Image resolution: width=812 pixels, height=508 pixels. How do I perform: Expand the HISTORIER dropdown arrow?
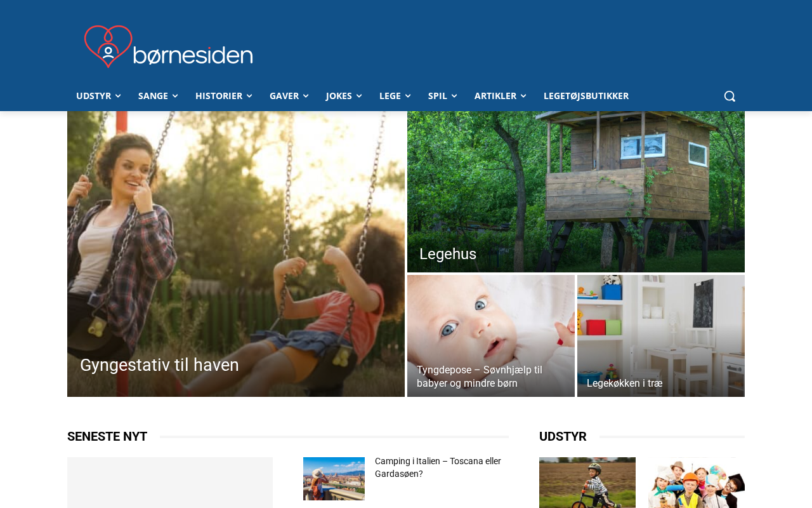(249, 96)
